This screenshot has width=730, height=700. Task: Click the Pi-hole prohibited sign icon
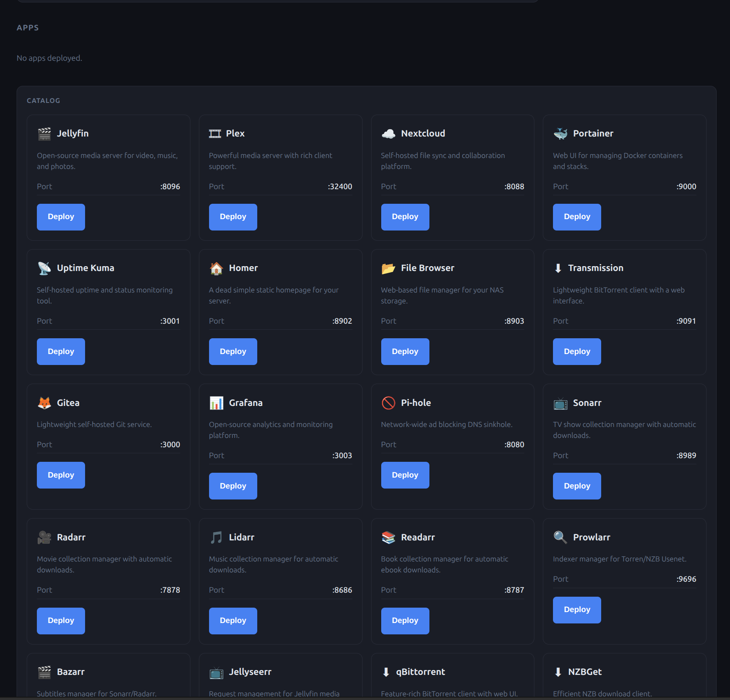click(388, 403)
